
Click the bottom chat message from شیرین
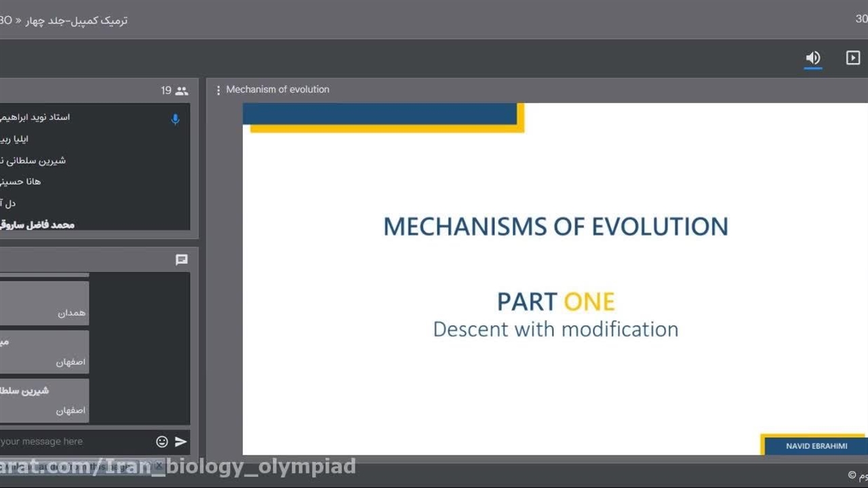pos(44,400)
